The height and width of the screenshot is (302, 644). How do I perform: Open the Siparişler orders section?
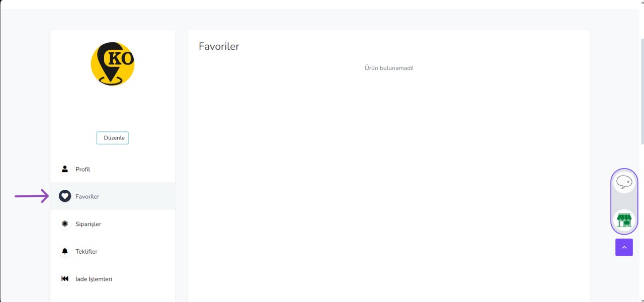(113, 224)
